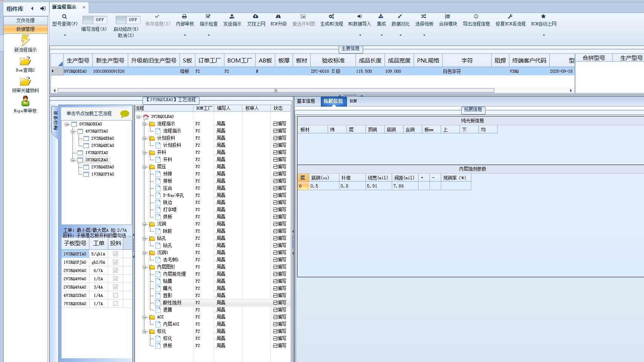
Task: Toggle 投料 checkbox for 2V3RQ498A0
Action: click(x=115, y=270)
